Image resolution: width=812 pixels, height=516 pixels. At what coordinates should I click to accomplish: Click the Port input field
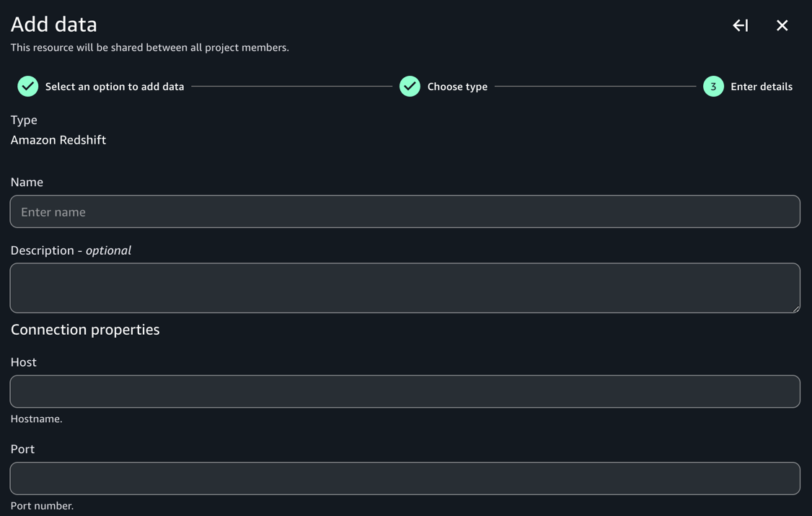(x=405, y=478)
